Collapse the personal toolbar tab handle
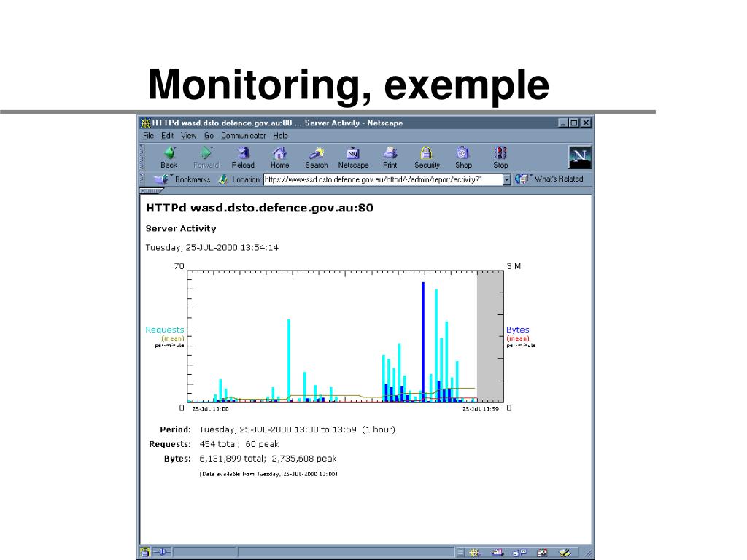This screenshot has height=560, width=747. (x=151, y=191)
